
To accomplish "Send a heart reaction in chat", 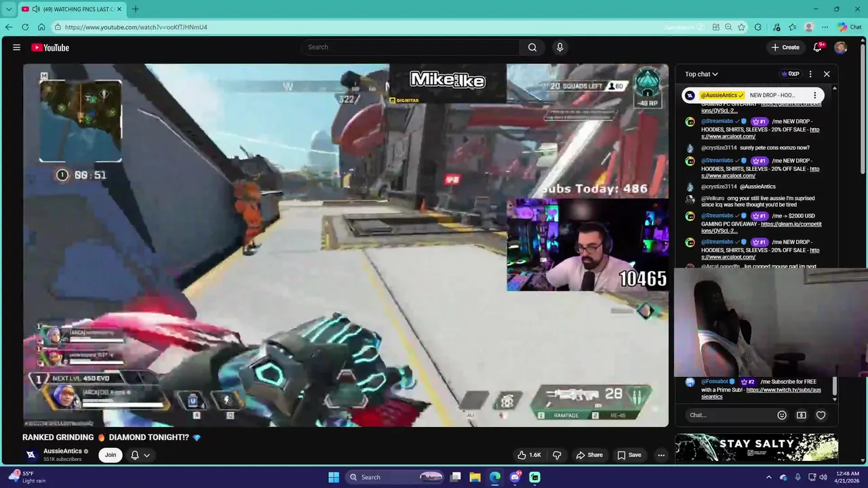I will (x=821, y=415).
